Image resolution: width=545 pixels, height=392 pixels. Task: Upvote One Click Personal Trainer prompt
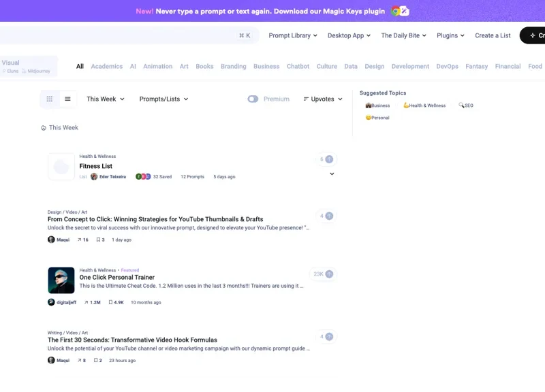click(x=329, y=274)
